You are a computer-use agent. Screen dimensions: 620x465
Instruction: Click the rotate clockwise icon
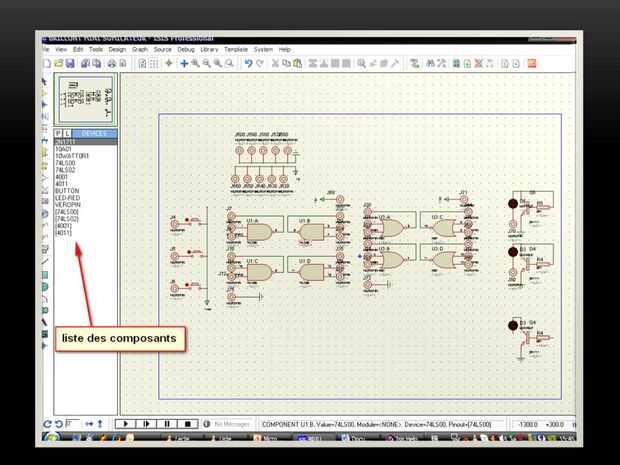(47, 424)
